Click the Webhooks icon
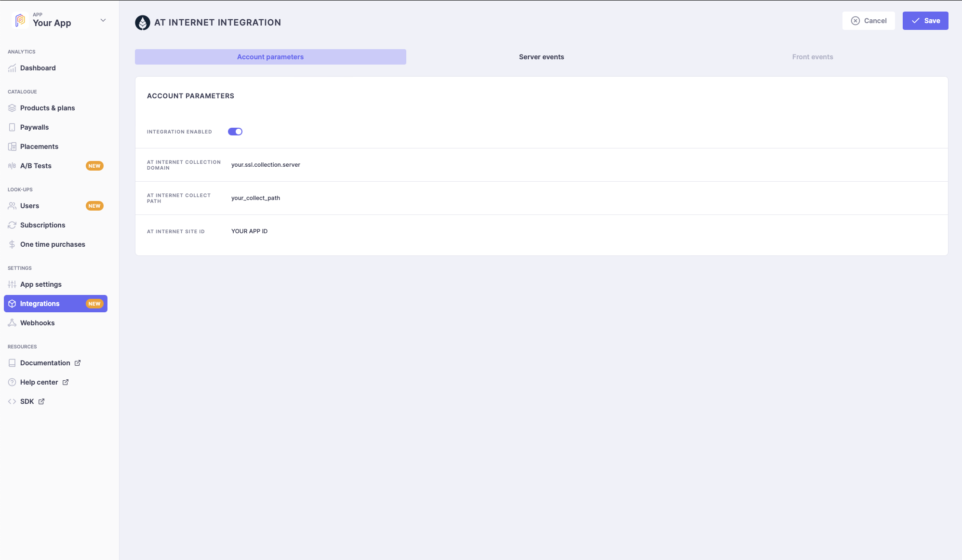 point(12,323)
